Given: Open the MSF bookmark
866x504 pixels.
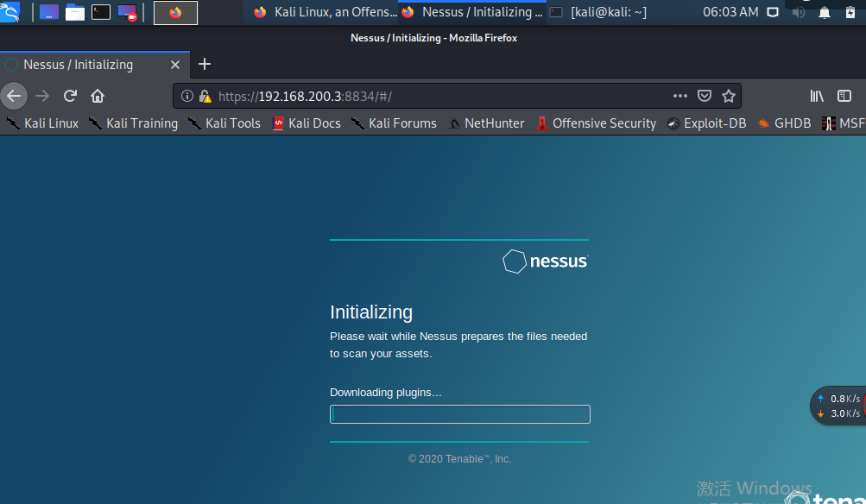Looking at the screenshot, I should click(843, 123).
